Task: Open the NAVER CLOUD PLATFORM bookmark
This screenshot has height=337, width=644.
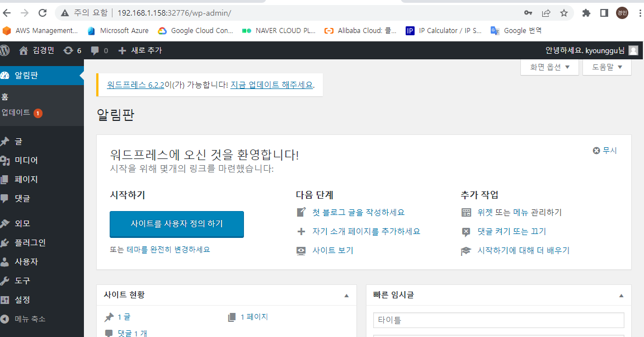Action: tap(279, 31)
